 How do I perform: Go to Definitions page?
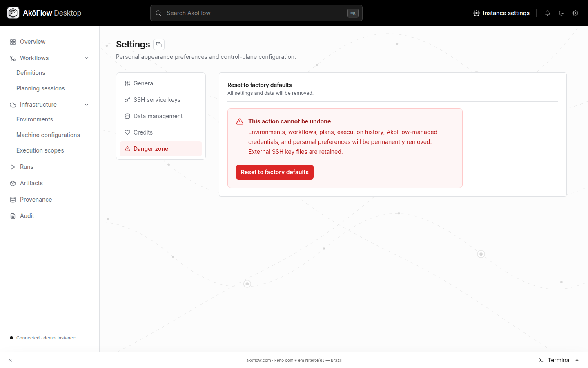click(31, 73)
